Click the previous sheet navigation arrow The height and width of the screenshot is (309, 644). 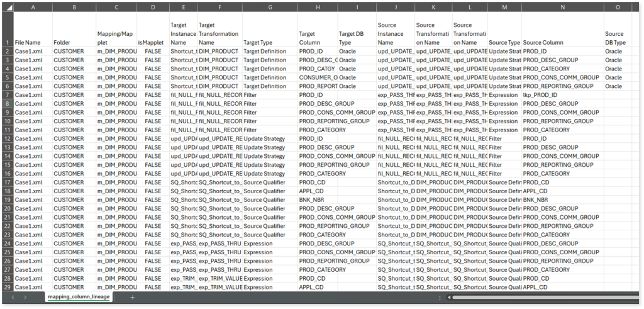pyautogui.click(x=14, y=297)
